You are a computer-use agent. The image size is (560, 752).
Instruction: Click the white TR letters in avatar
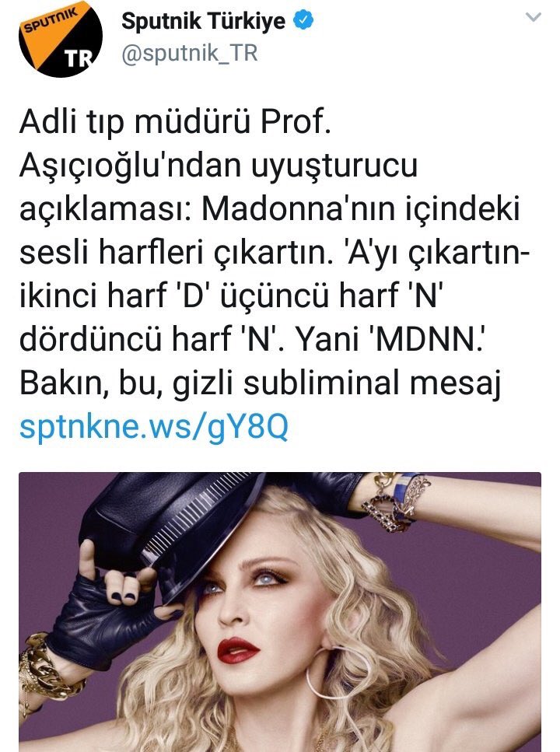[x=79, y=58]
